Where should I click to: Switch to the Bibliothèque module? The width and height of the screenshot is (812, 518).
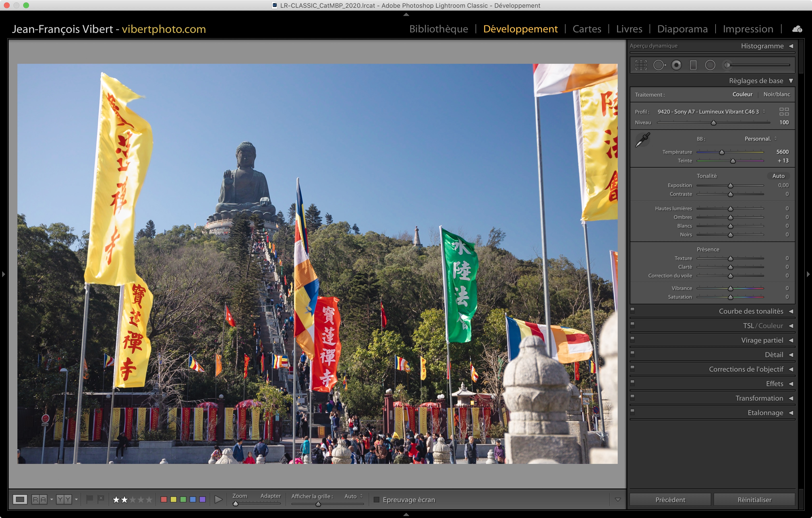(438, 29)
